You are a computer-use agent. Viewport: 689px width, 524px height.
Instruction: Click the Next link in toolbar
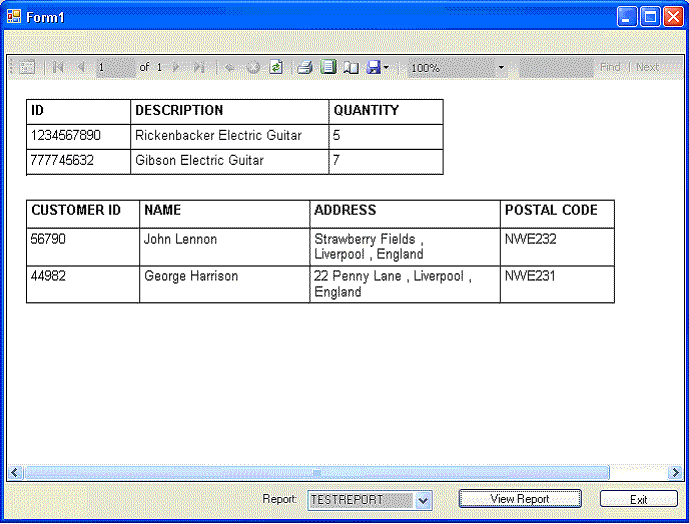point(647,67)
